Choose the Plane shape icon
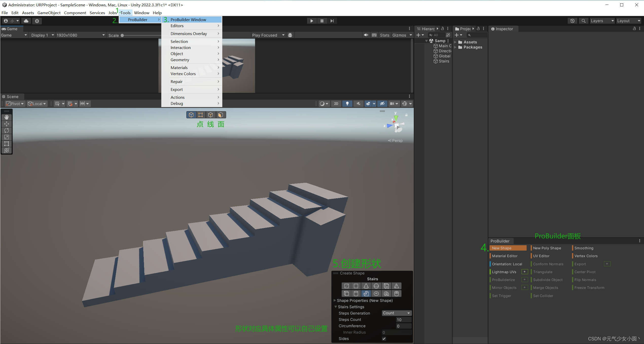Screen dimensions: 644x344 point(356,286)
